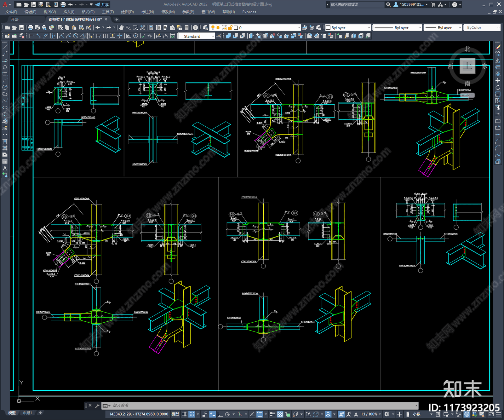Screen dimensions: 504x420
Task: Select the Move tool in modify toolbar
Action: click(498, 81)
